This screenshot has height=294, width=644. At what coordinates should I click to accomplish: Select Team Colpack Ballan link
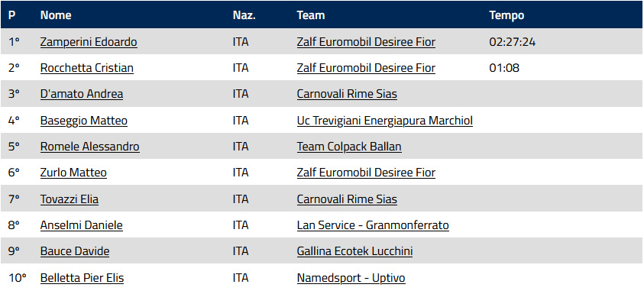(349, 147)
